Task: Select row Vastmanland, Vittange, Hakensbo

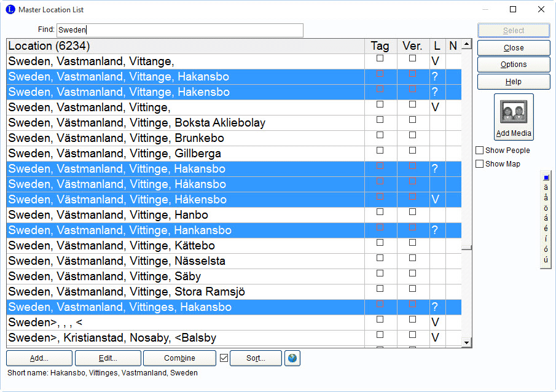Action: (234, 92)
